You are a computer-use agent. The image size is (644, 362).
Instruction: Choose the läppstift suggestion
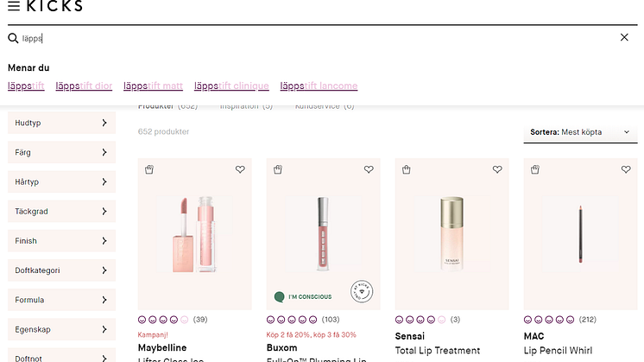(26, 86)
